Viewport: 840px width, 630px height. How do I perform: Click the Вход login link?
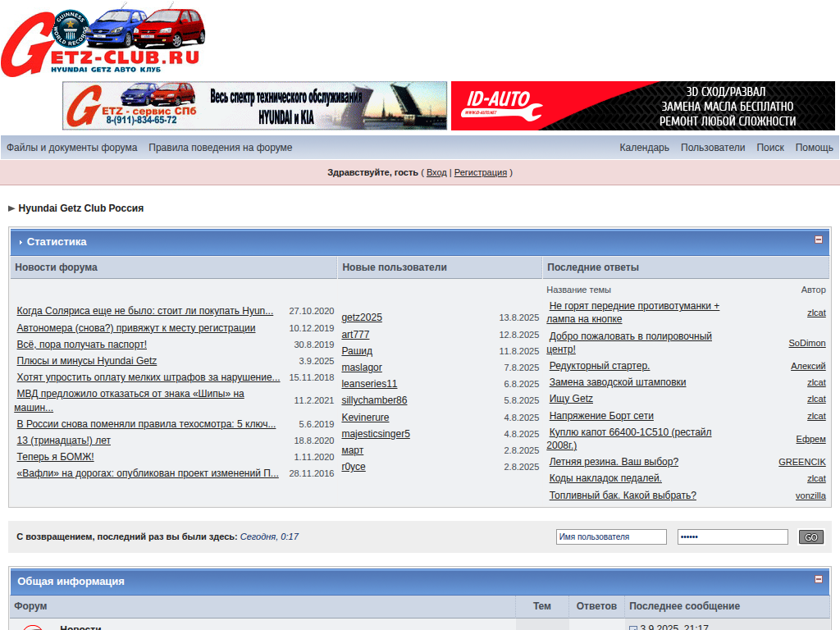pos(436,172)
